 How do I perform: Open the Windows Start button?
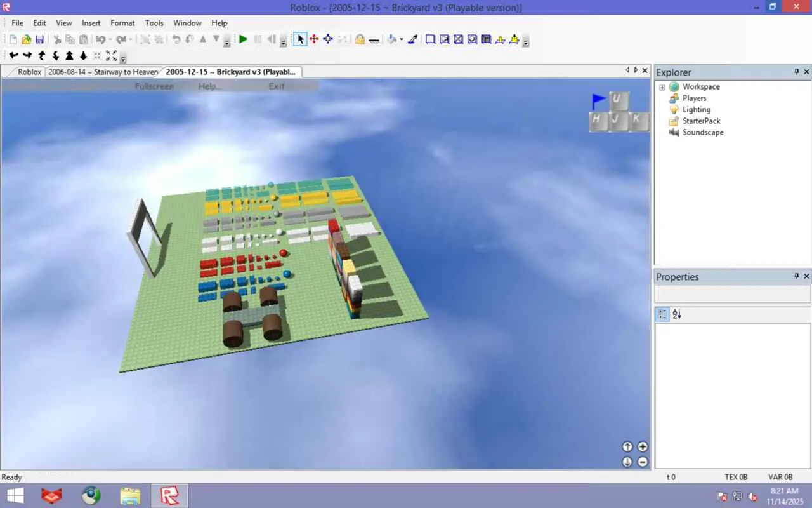[15, 495]
